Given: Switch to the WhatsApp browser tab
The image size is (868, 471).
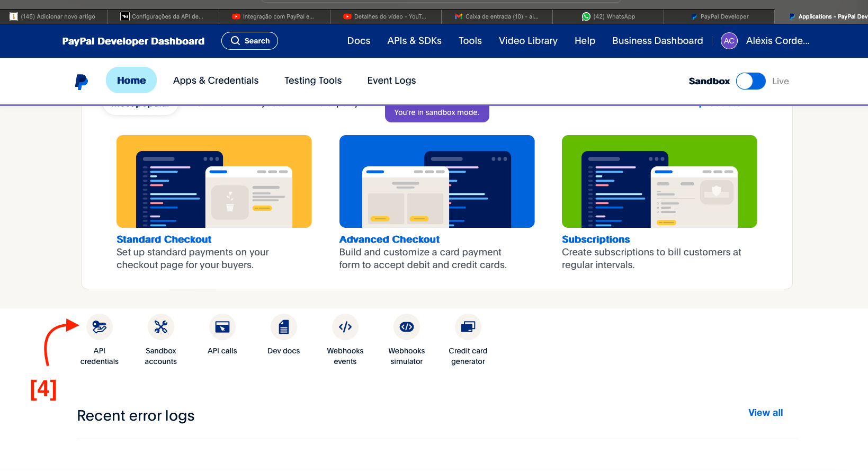Looking at the screenshot, I should 608,16.
